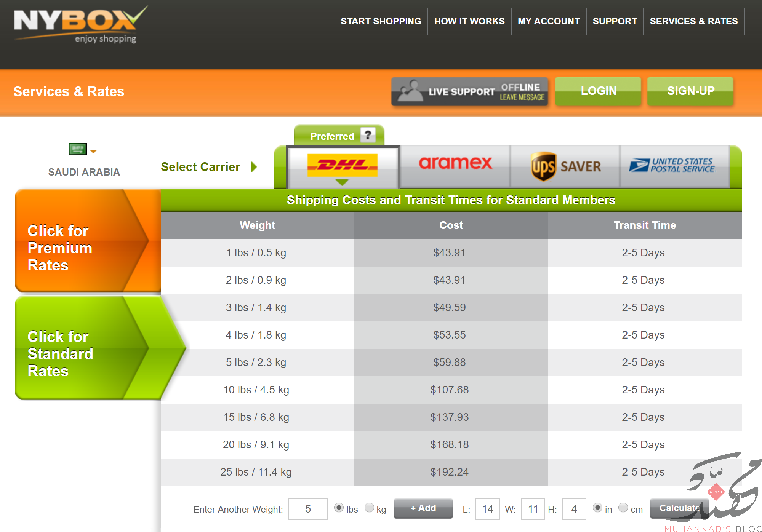Image resolution: width=762 pixels, height=532 pixels.
Task: Click the W width input field
Action: coord(533,509)
